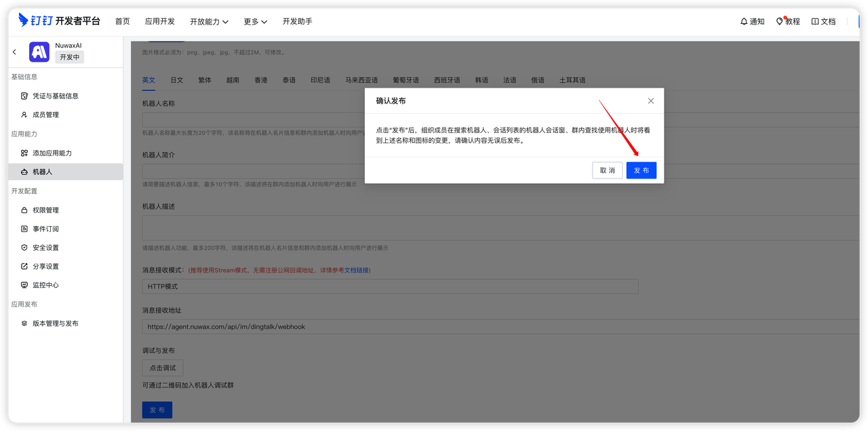Image resolution: width=868 pixels, height=431 pixels.
Task: Click the documentation book icon
Action: (x=815, y=22)
